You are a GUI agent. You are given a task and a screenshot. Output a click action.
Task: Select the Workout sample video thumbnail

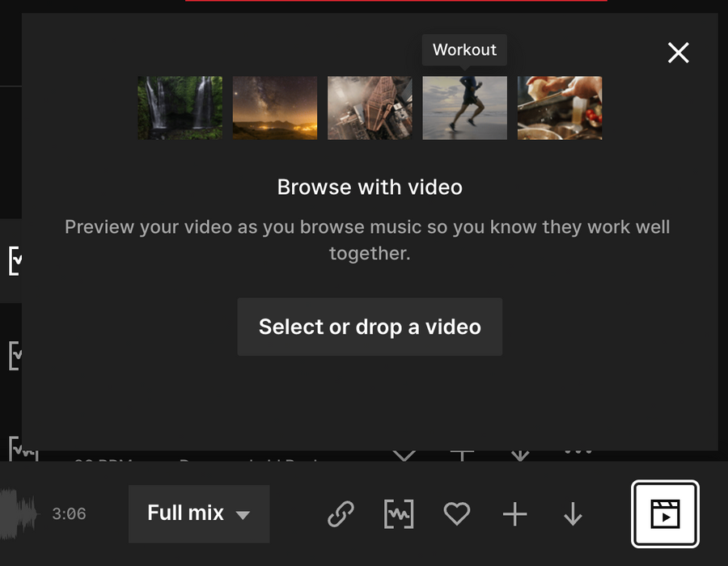[x=464, y=108]
